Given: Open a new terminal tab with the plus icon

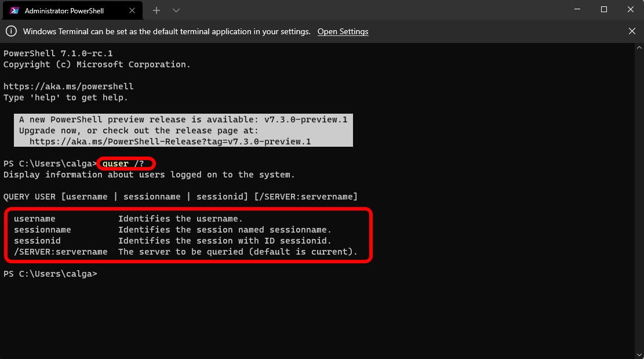Looking at the screenshot, I should [155, 10].
